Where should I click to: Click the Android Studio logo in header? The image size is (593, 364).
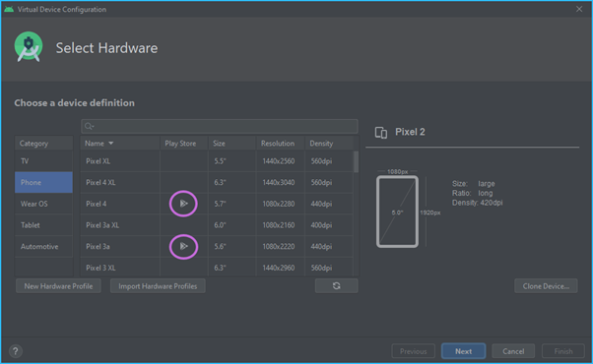(x=29, y=47)
